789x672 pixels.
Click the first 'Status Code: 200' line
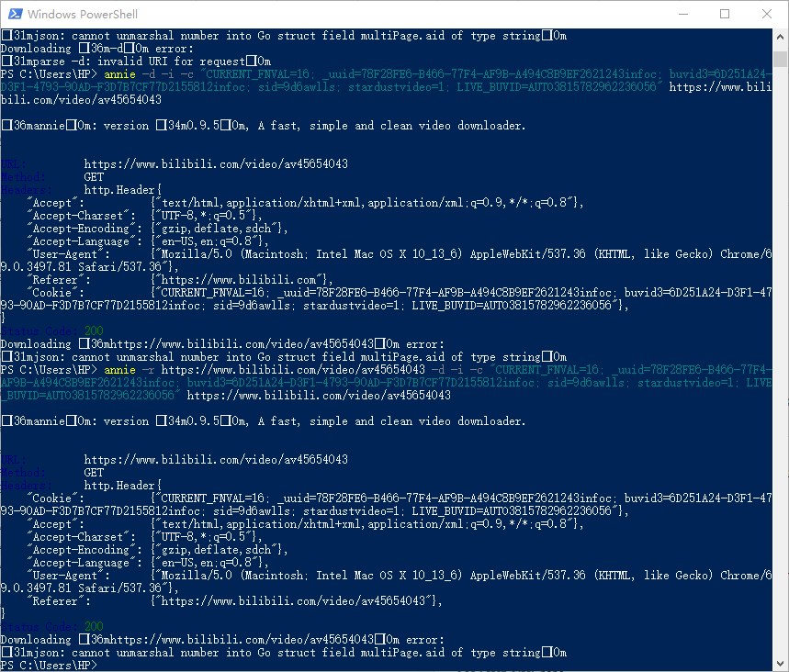coord(51,331)
